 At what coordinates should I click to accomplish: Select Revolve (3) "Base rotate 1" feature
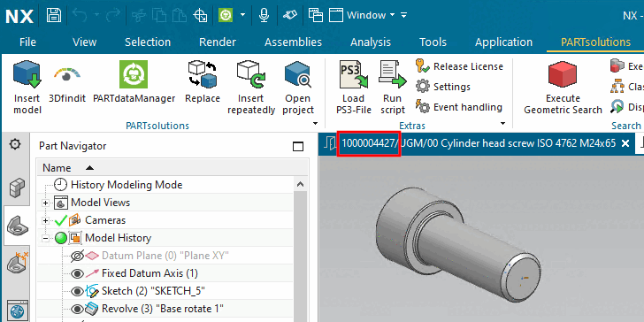162,309
